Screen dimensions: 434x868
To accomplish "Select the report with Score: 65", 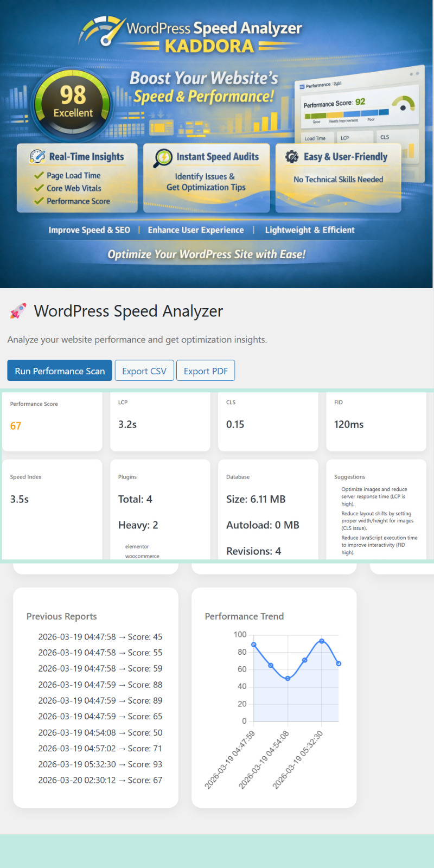I will click(x=100, y=716).
